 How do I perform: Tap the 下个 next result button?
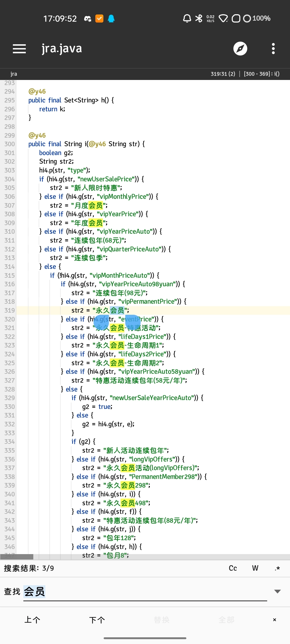(97, 620)
